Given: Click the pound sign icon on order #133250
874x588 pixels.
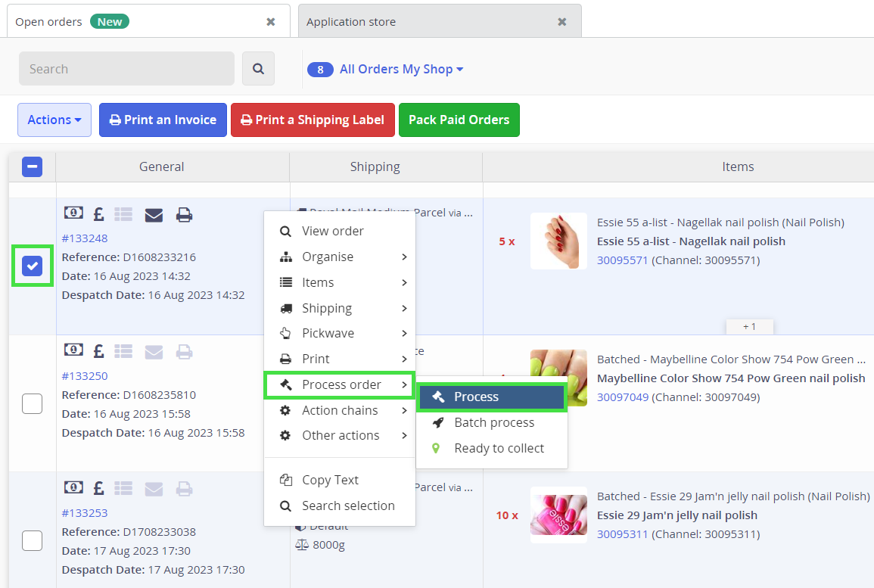Looking at the screenshot, I should coord(98,352).
